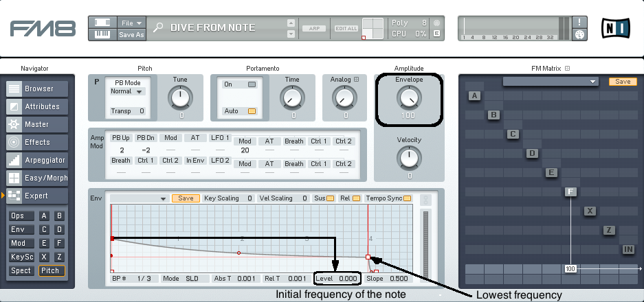Click the exclamation panic button

[x=579, y=22]
